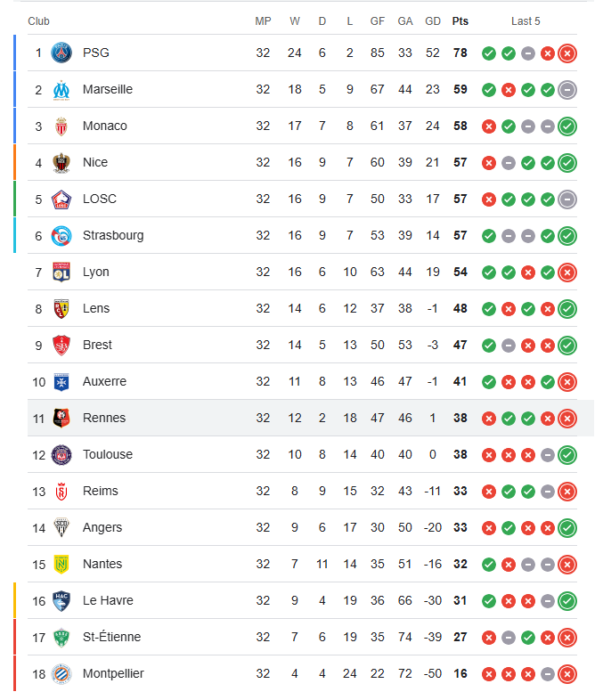Click the Montpellier club badge

coord(61,673)
